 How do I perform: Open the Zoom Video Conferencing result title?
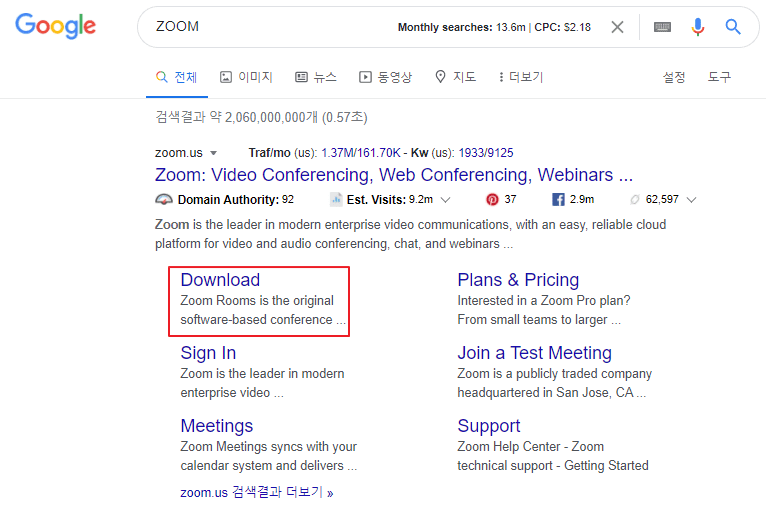[x=394, y=175]
